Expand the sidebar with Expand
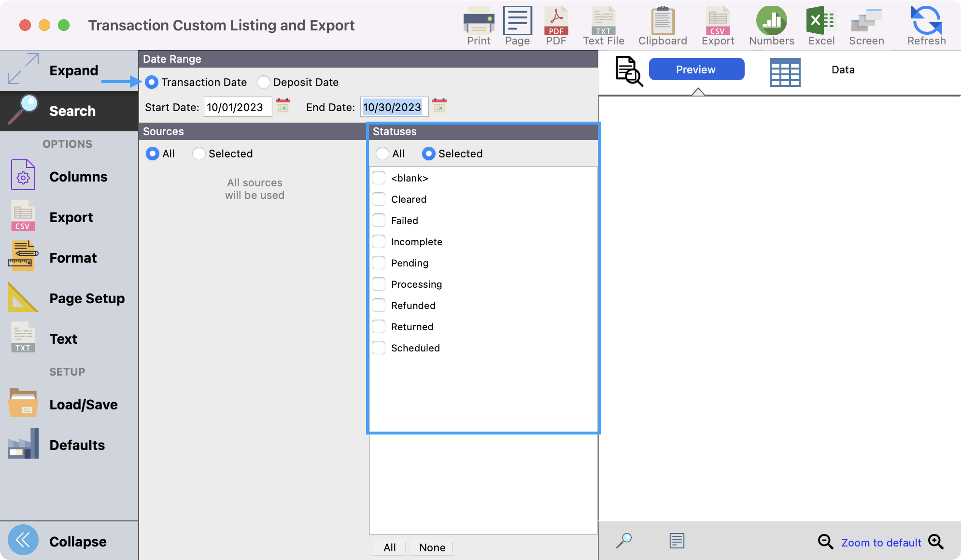Screen dimensions: 961x560 coord(53,70)
